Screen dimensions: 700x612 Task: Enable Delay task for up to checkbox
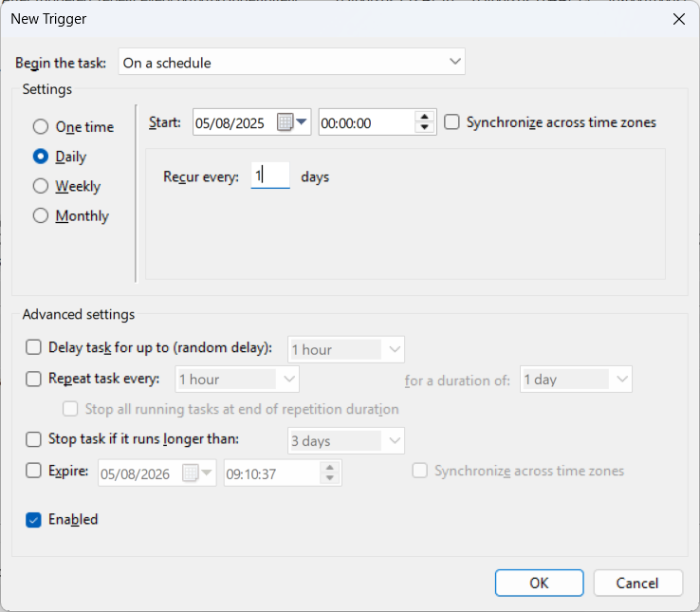coord(34,348)
